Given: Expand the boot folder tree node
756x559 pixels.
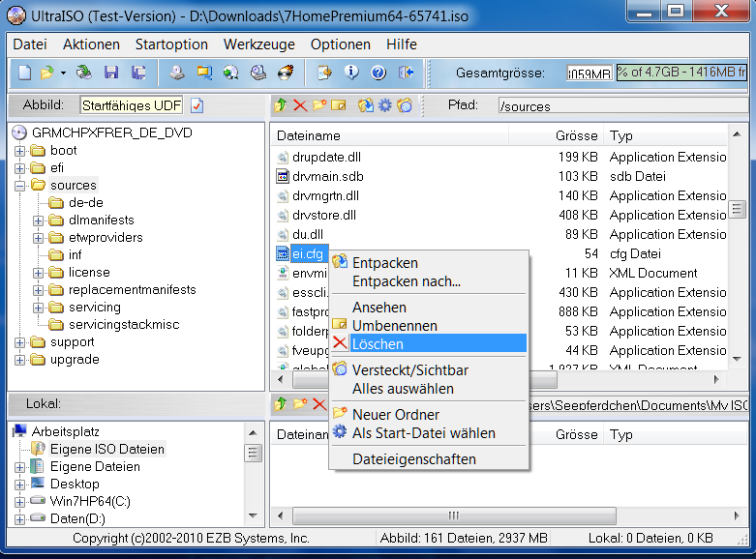Looking at the screenshot, I should [x=19, y=151].
